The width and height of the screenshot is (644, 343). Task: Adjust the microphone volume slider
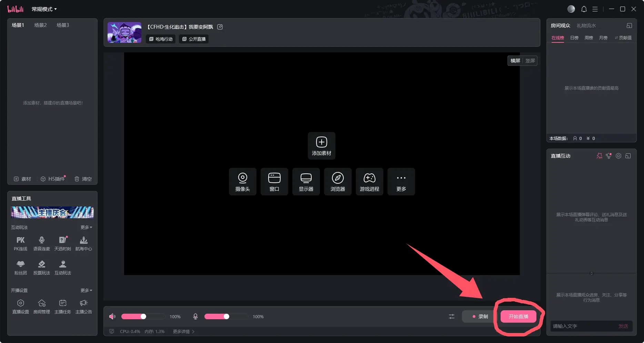click(x=226, y=316)
